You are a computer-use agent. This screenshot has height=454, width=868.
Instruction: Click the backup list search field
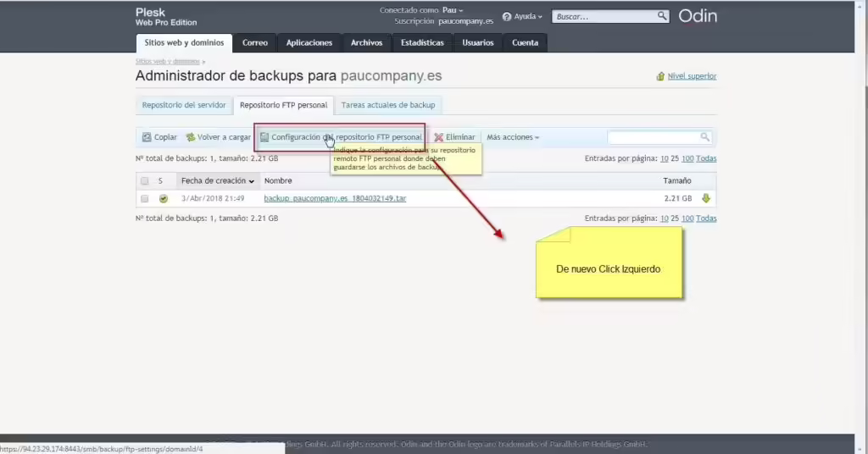tap(654, 136)
